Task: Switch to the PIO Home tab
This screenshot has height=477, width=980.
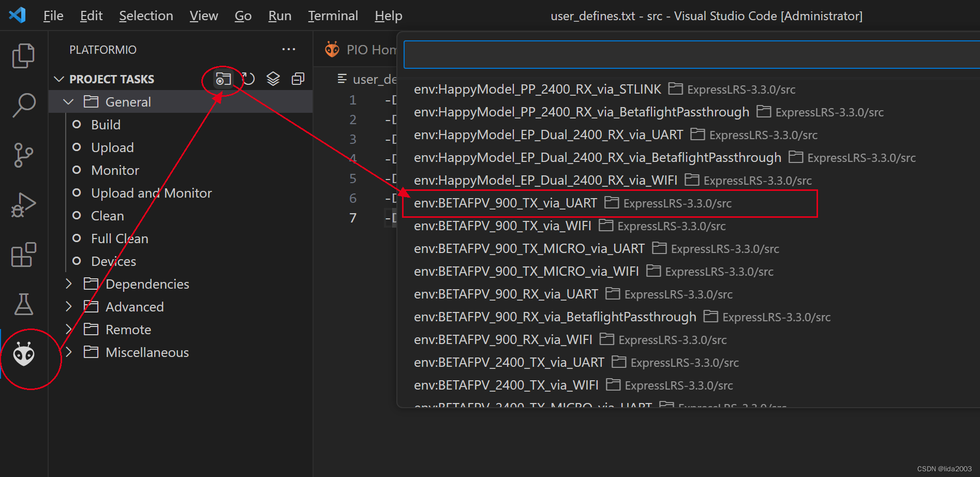Action: point(360,50)
